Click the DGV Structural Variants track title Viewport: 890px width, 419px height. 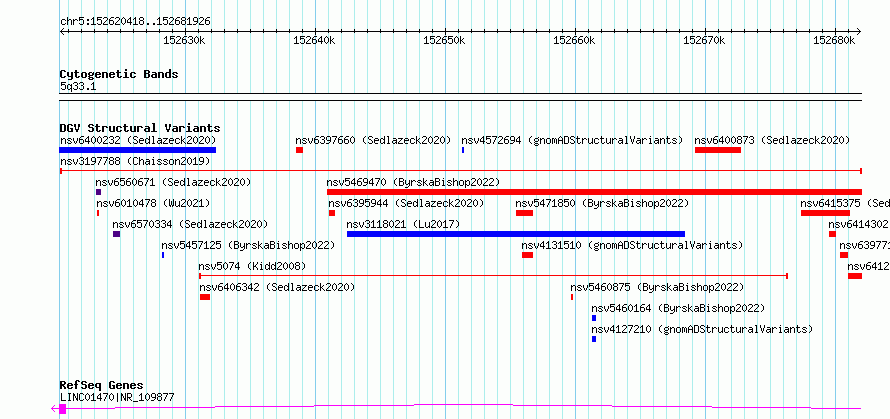tap(140, 128)
